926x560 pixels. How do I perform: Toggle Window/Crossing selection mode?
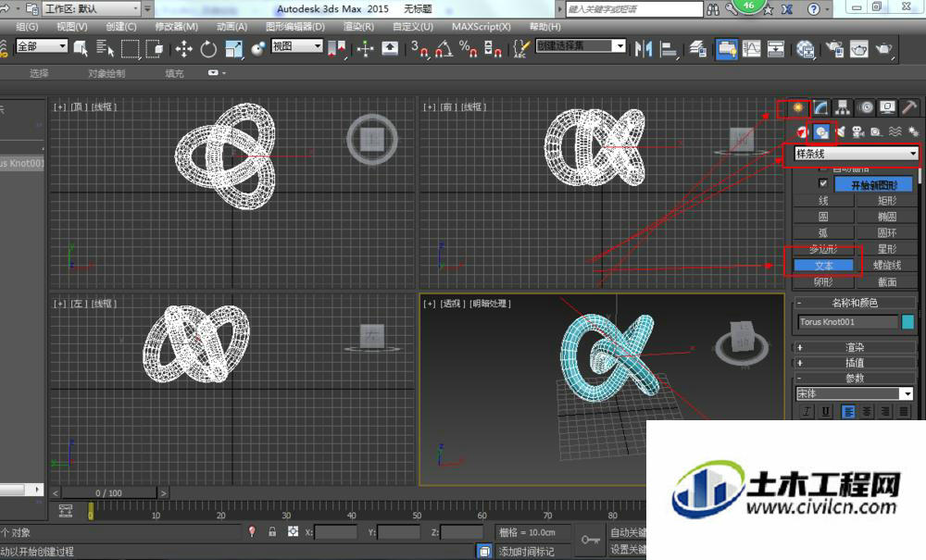point(155,48)
